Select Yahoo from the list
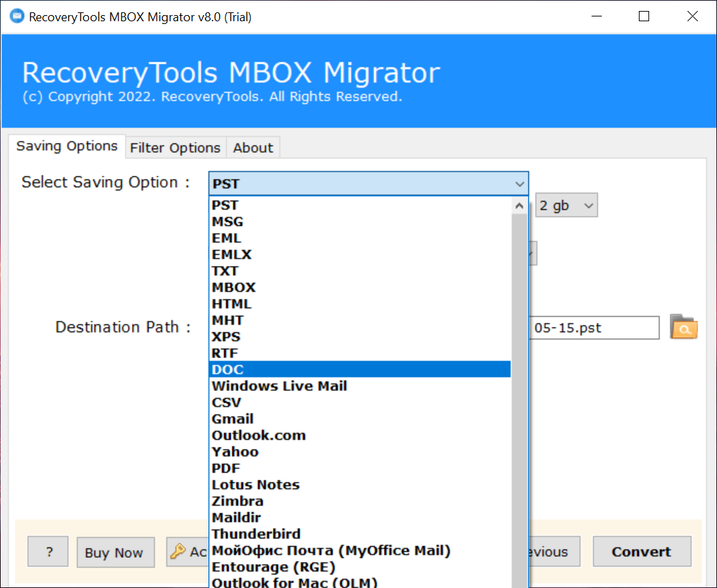The image size is (717, 588). (360, 452)
